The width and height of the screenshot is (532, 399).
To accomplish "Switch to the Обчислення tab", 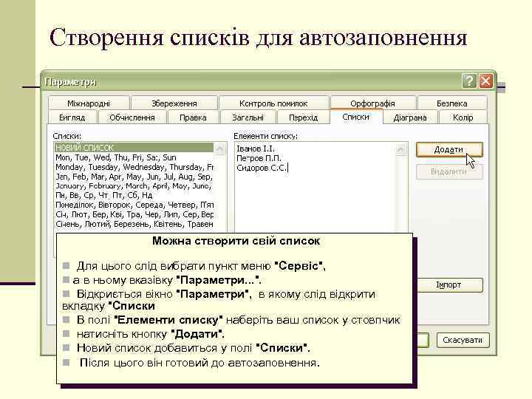I will [132, 117].
